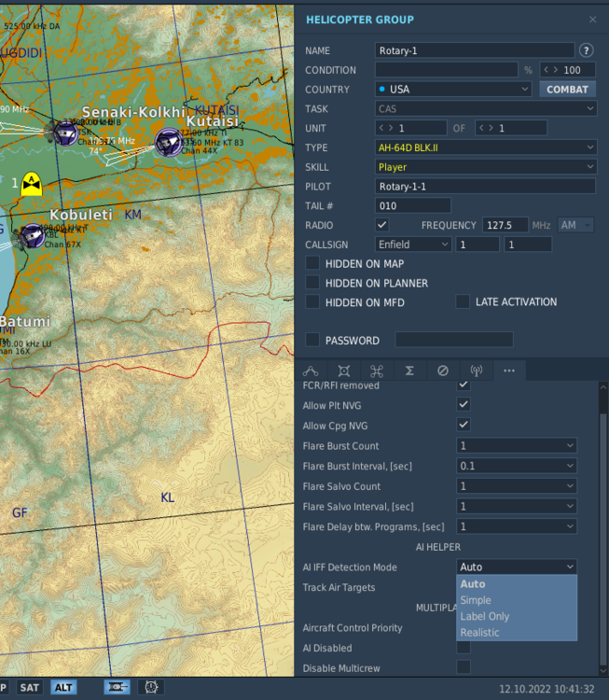Click the help question mark icon
The height and width of the screenshot is (700, 609).
pyautogui.click(x=587, y=50)
